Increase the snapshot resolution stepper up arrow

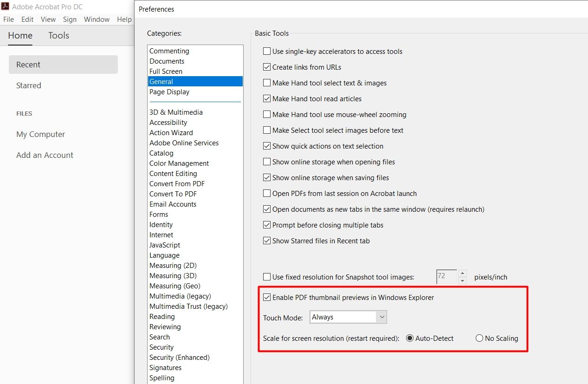point(462,273)
